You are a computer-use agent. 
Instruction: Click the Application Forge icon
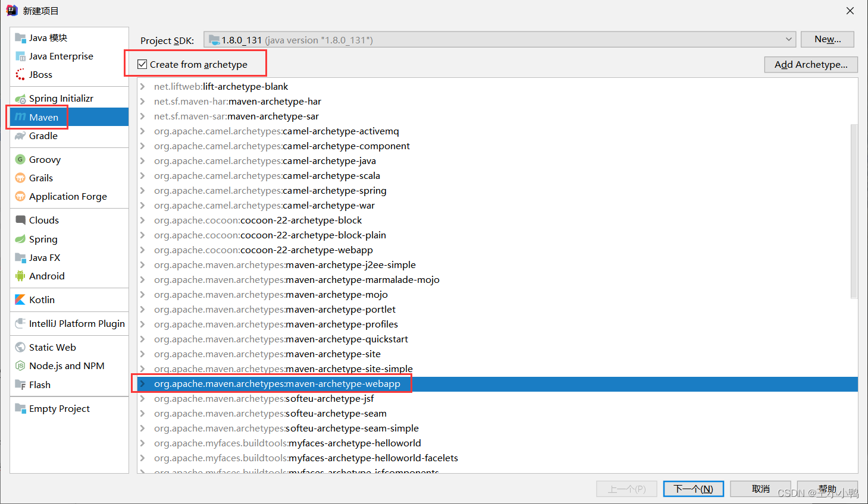[x=20, y=196]
